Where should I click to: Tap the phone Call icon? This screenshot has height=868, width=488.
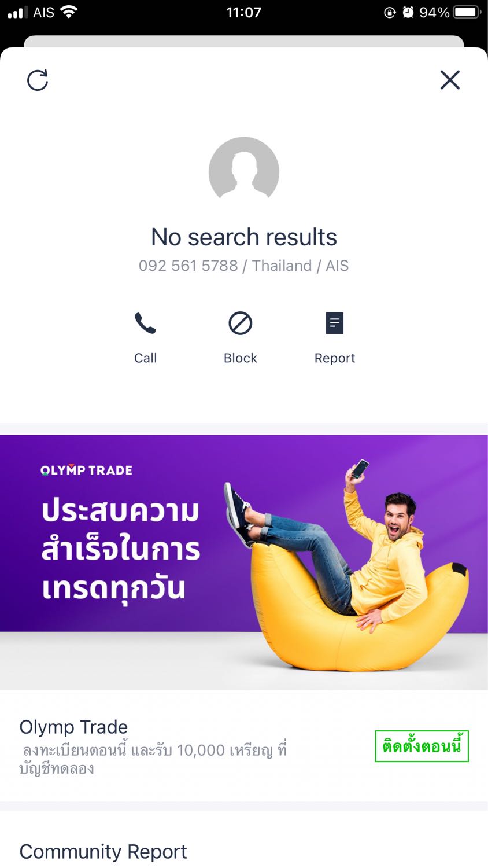tap(145, 323)
